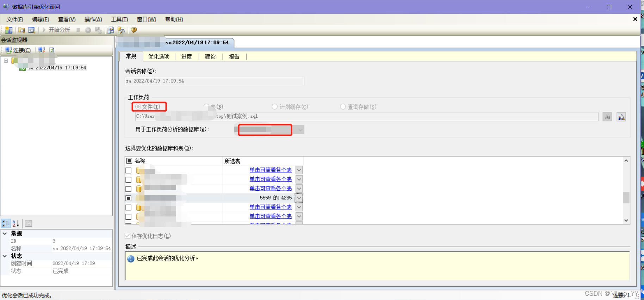This screenshot has width=644, height=300.
Task: Collapse the 状态 property group
Action: pyautogui.click(x=5, y=256)
